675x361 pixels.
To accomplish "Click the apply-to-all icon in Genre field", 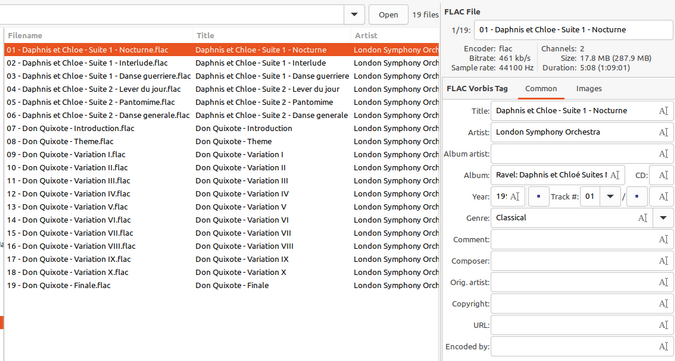I will tap(643, 218).
